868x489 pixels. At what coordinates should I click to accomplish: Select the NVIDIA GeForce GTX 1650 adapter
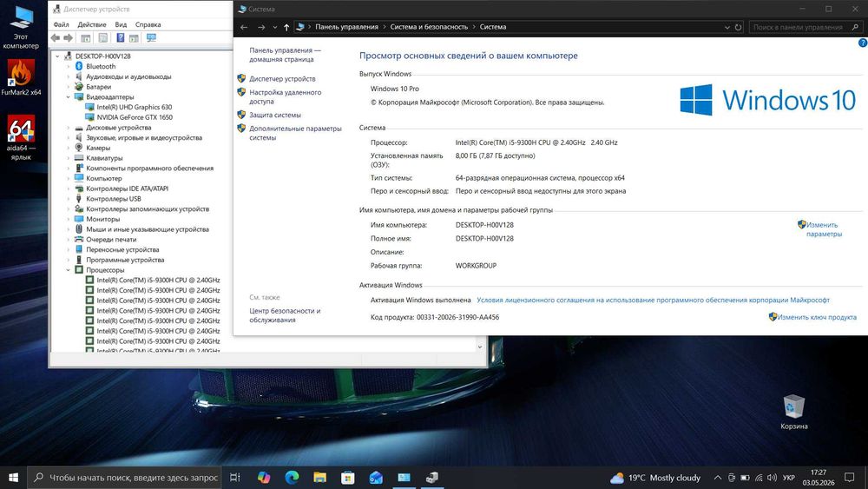click(135, 117)
